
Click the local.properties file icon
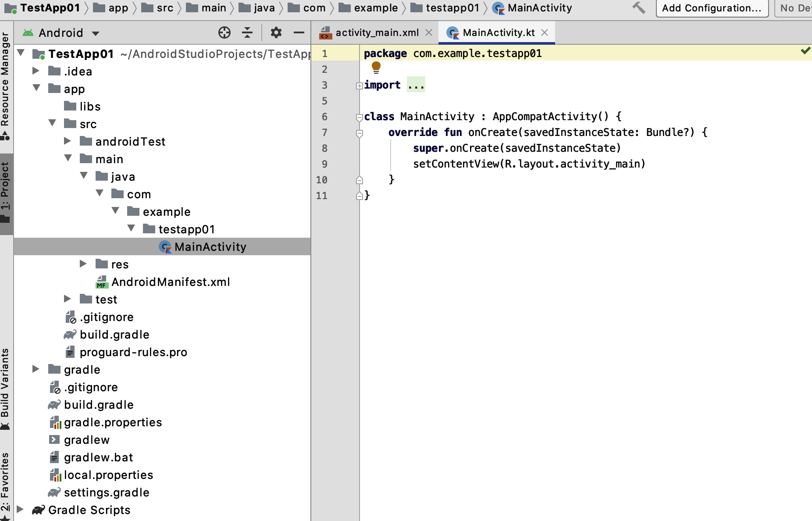click(55, 475)
